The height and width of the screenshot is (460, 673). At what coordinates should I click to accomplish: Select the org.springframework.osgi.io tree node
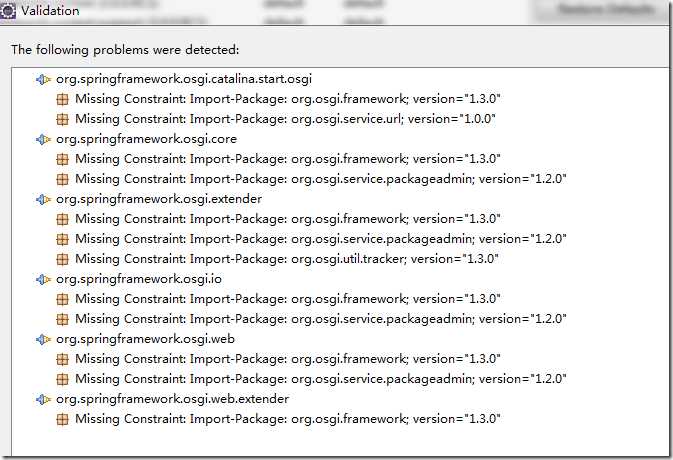pyautogui.click(x=138, y=279)
